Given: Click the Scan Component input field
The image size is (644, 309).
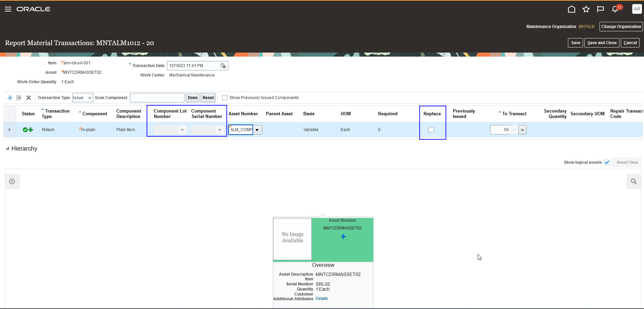Looking at the screenshot, I should click(157, 98).
